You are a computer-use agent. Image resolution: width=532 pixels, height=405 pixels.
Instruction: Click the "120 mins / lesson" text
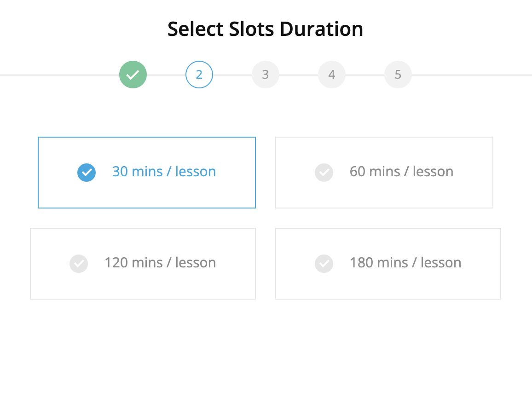(x=160, y=263)
